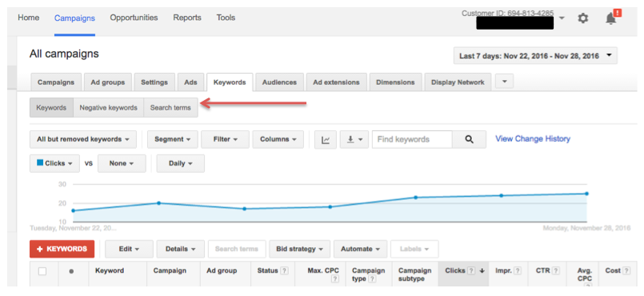Open the None comparison metric dropdown

pyautogui.click(x=122, y=163)
